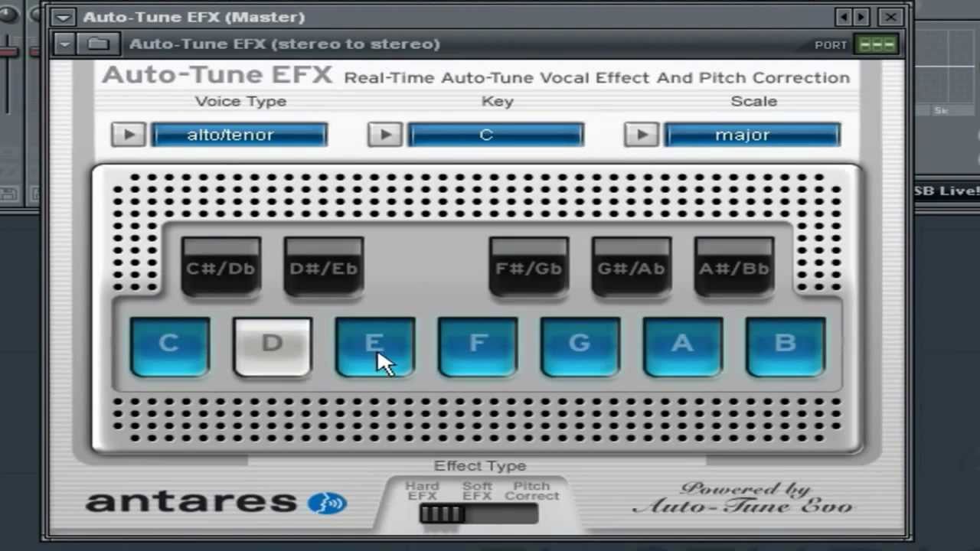The image size is (980, 551).
Task: Click the previous preset left arrow
Action: [x=844, y=17]
